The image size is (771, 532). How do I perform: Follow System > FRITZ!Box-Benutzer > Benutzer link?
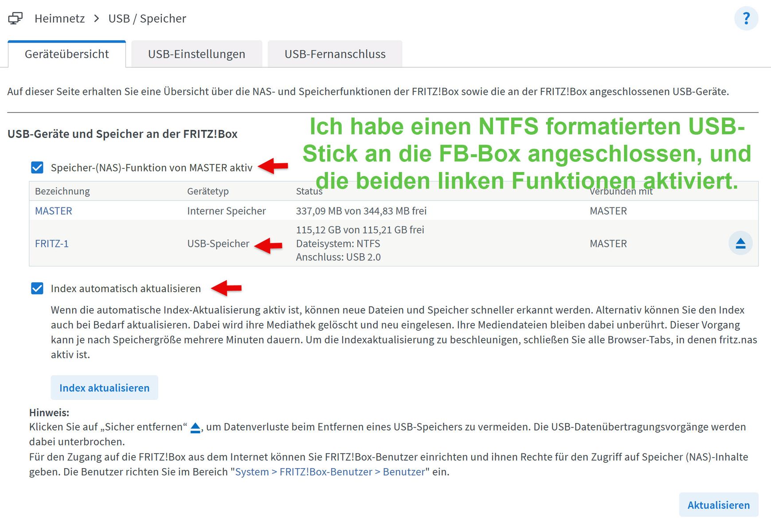click(330, 472)
